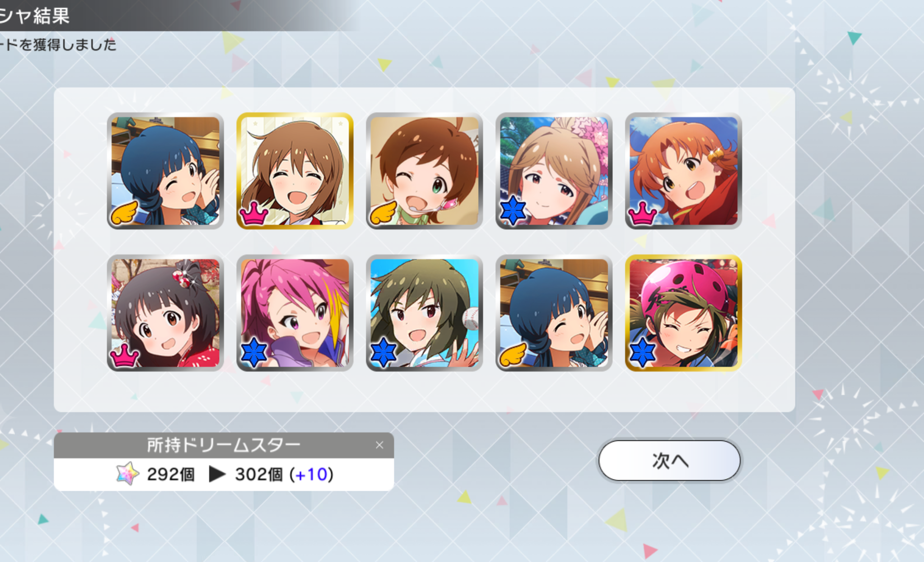Click the rainbow Dream Star icon
The width and height of the screenshot is (924, 562).
click(x=127, y=474)
